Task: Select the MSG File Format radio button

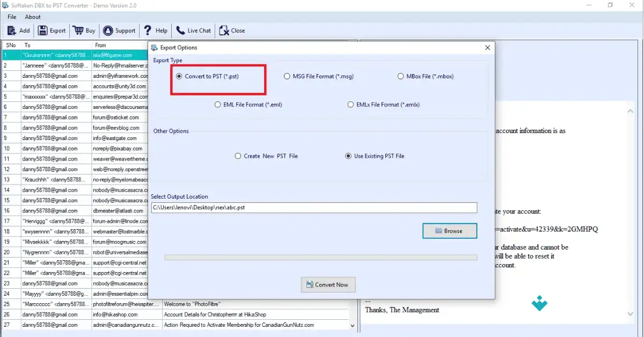Action: click(287, 76)
